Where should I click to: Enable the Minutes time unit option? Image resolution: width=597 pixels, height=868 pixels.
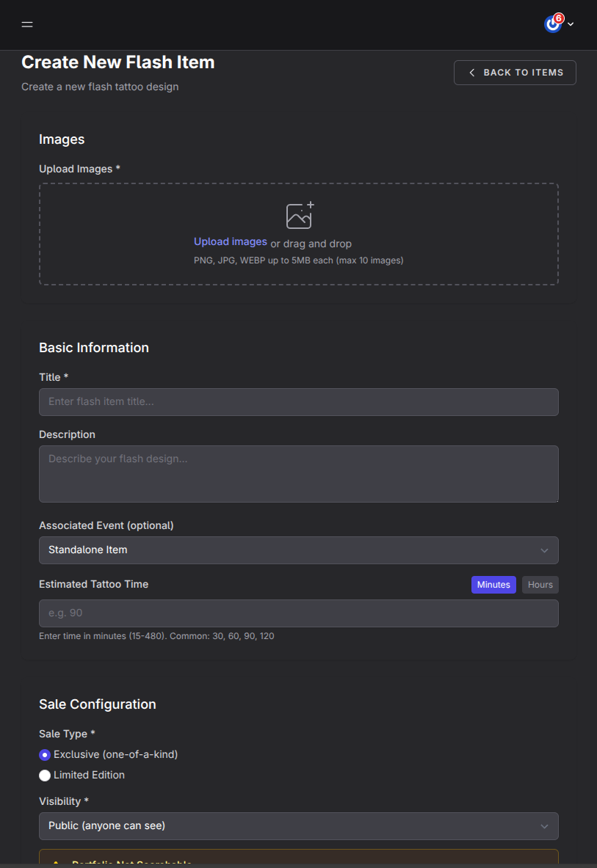click(x=493, y=584)
